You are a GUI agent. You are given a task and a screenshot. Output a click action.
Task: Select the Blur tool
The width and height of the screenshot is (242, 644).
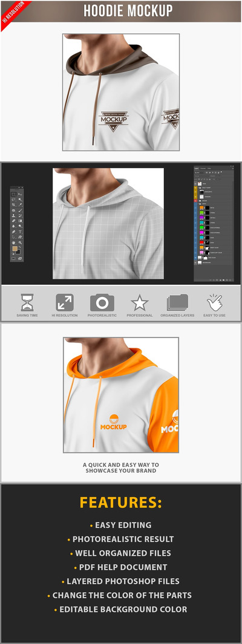pyautogui.click(x=13, y=226)
